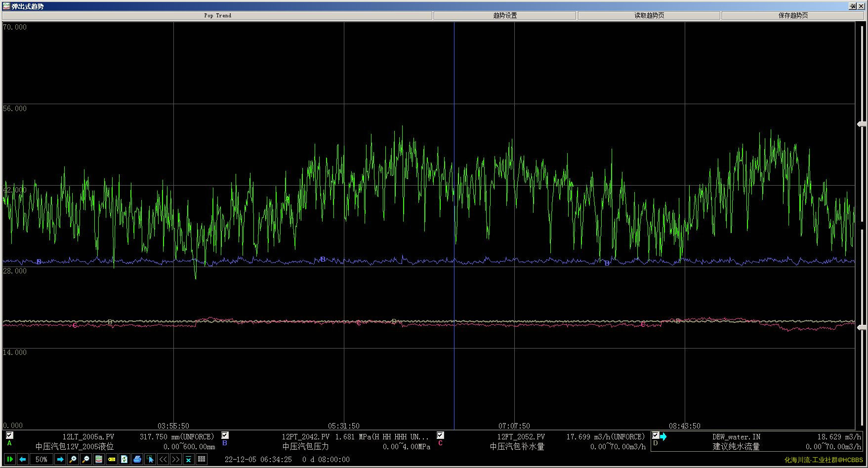Toggle pen D DEW_water.IN checkbox
Viewport: 868px width, 468px height.
656,435
